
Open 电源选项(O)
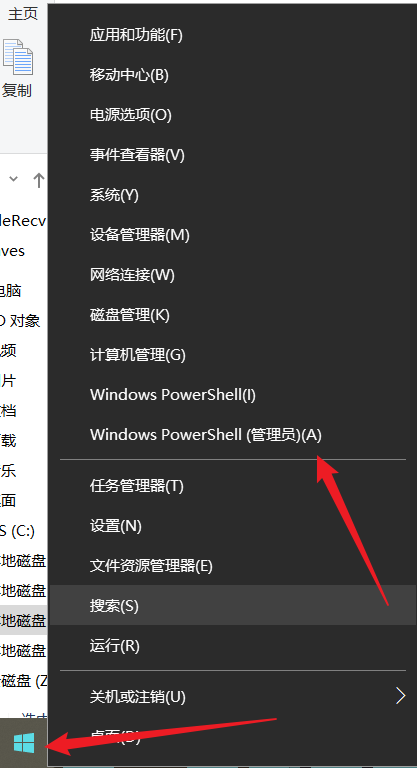pyautogui.click(x=233, y=115)
